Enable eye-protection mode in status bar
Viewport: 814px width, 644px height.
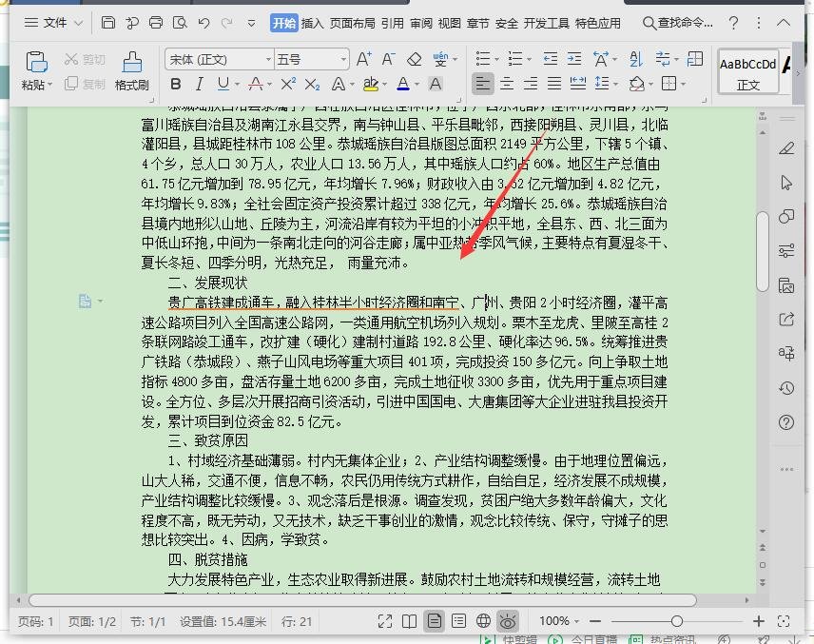click(509, 621)
